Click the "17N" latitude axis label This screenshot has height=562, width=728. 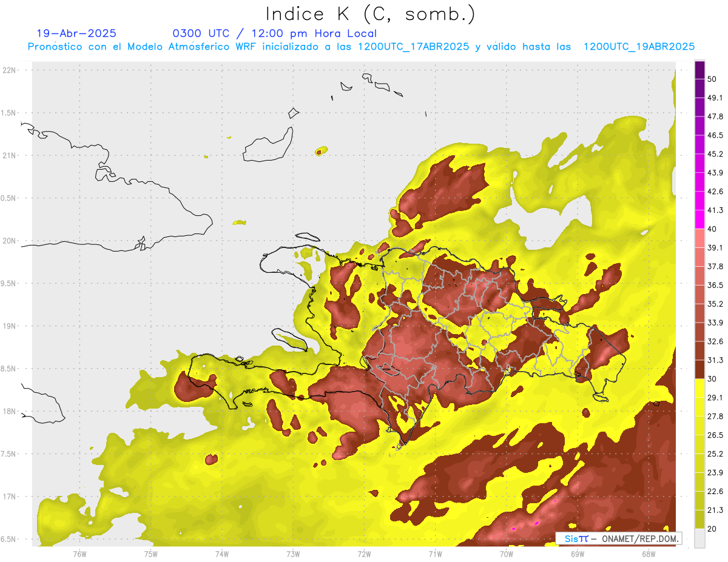[x=10, y=497]
